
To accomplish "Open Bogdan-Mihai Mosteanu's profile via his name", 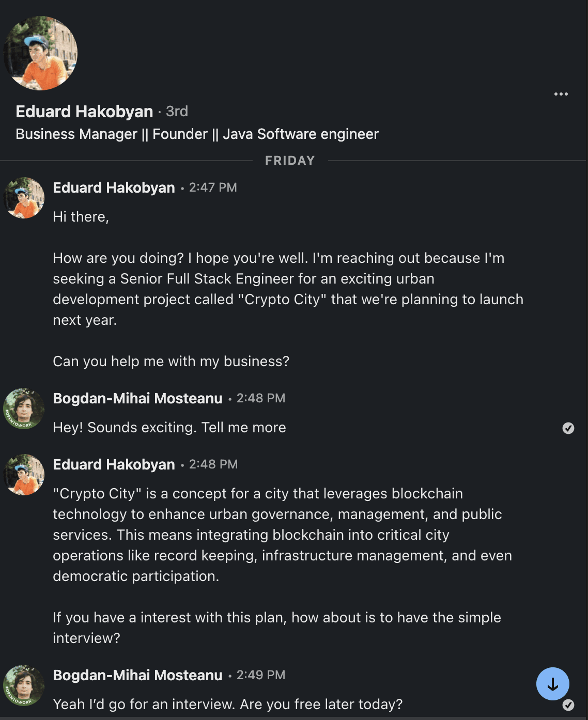I will [x=137, y=398].
